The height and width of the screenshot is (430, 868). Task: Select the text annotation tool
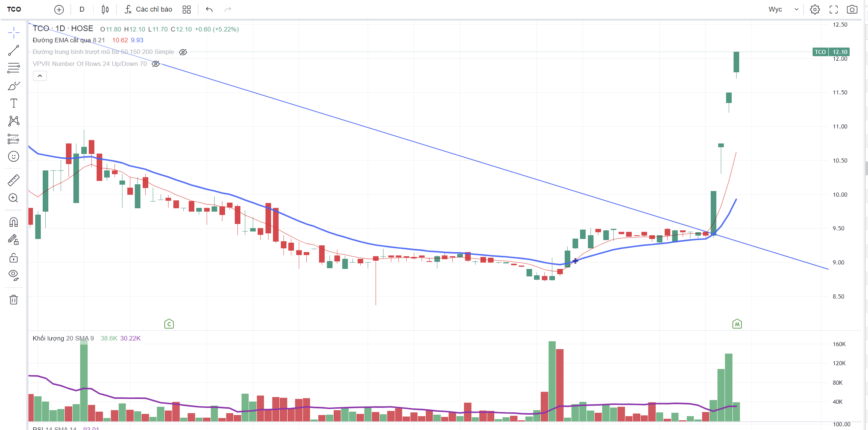coord(13,103)
